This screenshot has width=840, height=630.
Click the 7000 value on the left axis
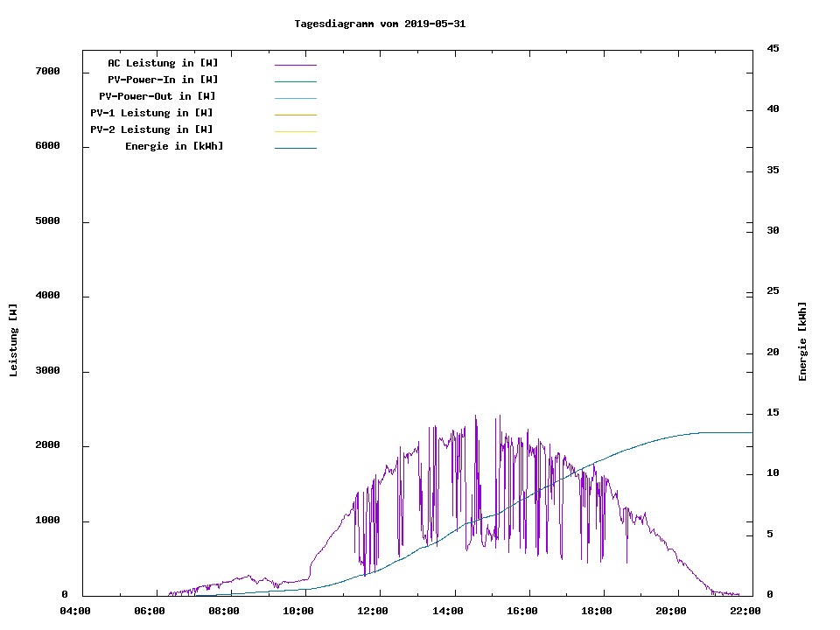[x=47, y=72]
